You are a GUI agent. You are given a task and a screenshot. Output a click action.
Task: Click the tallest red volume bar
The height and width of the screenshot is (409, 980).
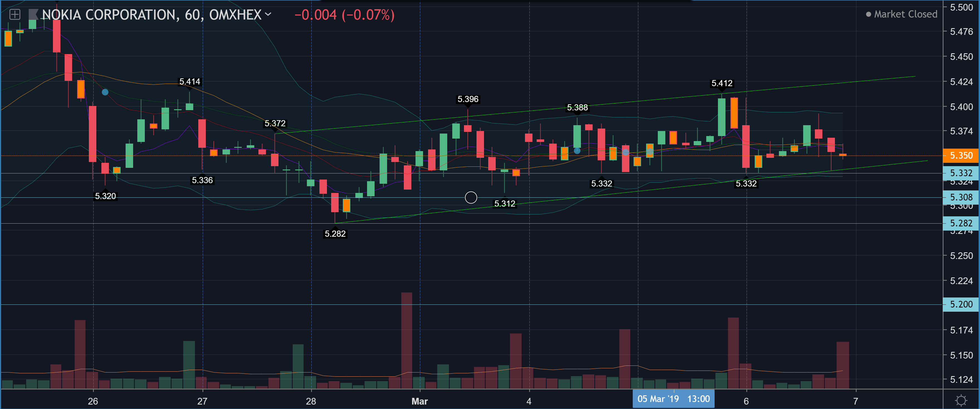pyautogui.click(x=406, y=340)
